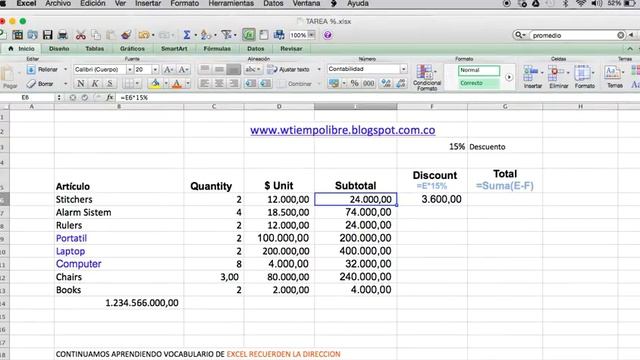
Task: Open the font color dropdown arrow
Action: coord(188,84)
